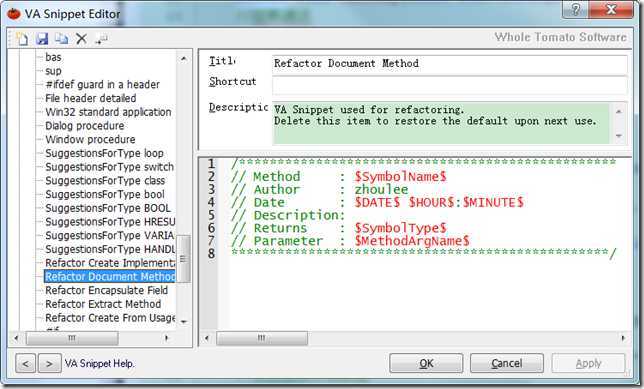Image resolution: width=644 pixels, height=389 pixels.
Task: Select 'Refactor Create Implement' snippet
Action: coord(110,263)
